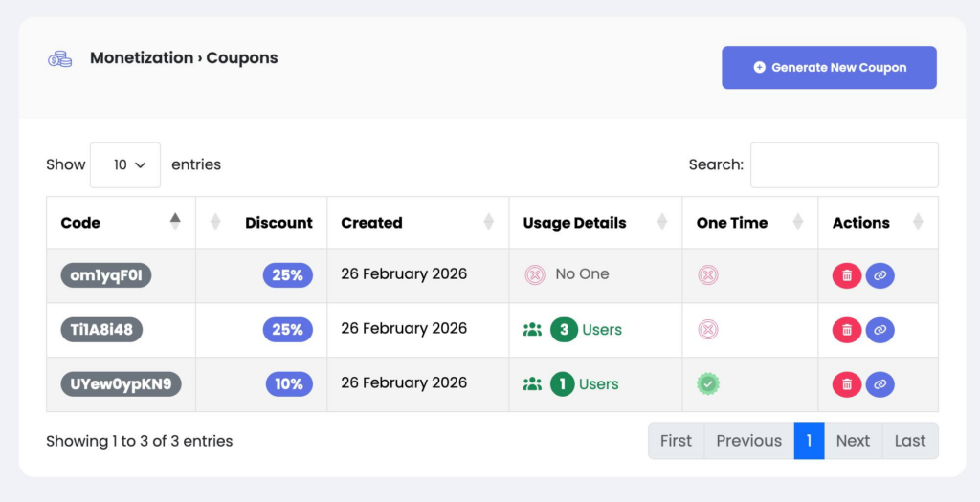Delete coupon Ti1A8i48 with trash icon
Screen dimensions: 980x502
point(847,331)
